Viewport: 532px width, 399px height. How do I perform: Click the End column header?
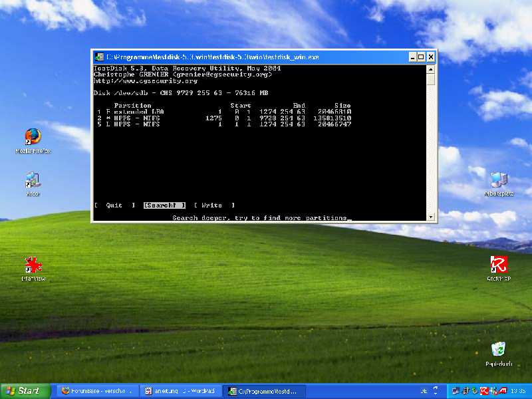299,105
